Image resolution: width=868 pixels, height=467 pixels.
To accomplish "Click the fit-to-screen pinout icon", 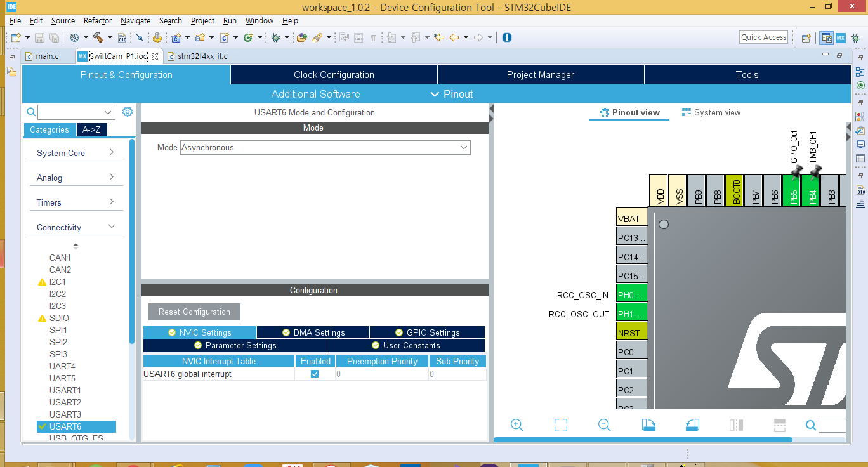I will 560,425.
